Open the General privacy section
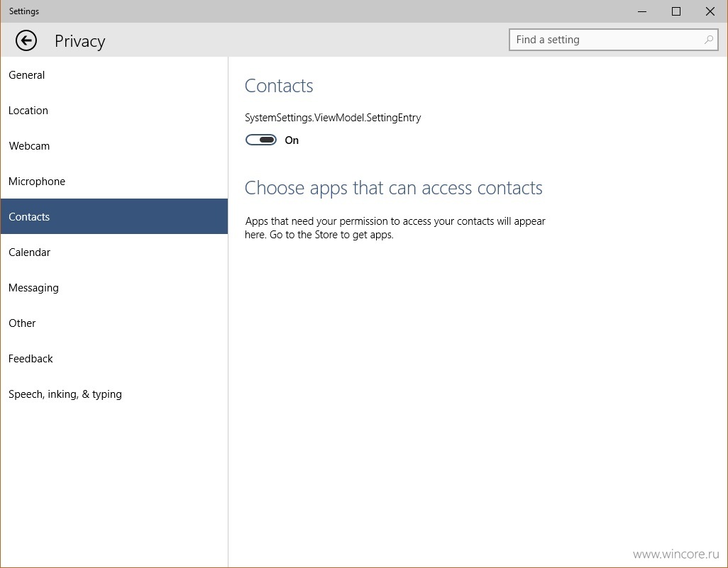Viewport: 728px width, 568px height. (x=114, y=75)
